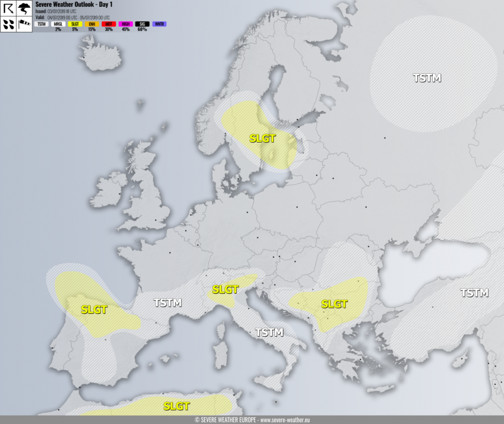Select the magenta HIGH legend swatch
The height and width of the screenshot is (424, 504).
point(125,24)
